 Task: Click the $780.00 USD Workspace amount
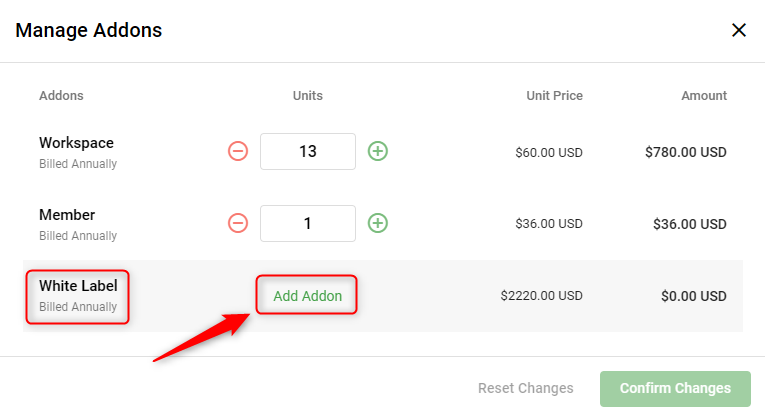click(x=685, y=153)
